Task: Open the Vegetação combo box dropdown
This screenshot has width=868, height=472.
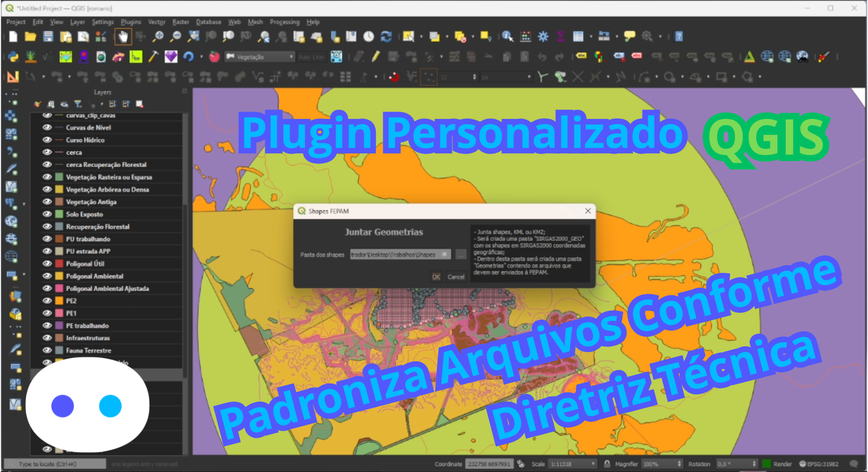Action: point(292,57)
